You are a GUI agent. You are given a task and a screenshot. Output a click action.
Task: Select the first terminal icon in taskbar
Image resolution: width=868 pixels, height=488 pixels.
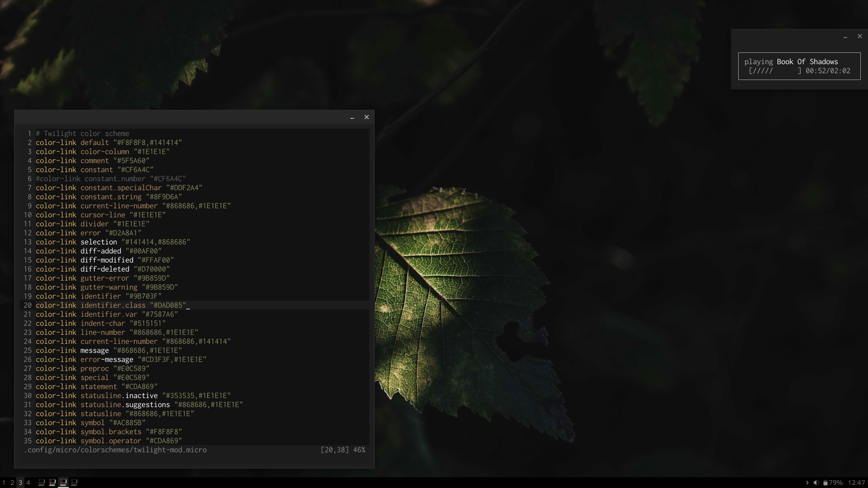(42, 483)
